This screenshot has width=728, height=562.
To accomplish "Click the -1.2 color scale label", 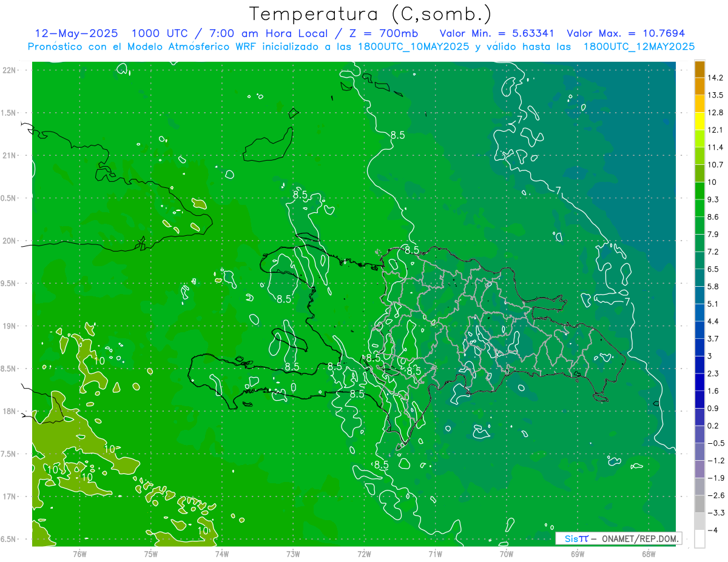I will click(x=715, y=461).
